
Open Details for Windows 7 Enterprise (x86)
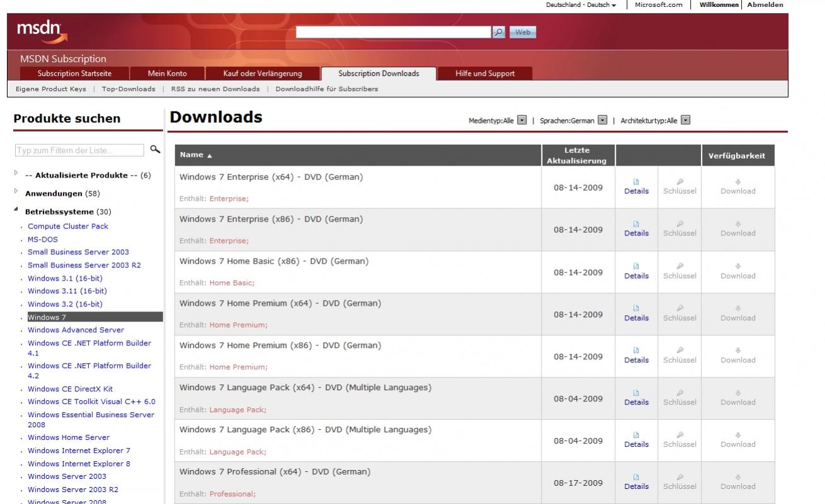coord(636,229)
